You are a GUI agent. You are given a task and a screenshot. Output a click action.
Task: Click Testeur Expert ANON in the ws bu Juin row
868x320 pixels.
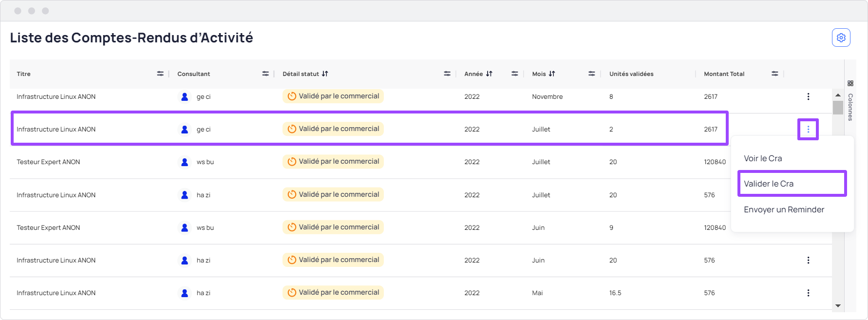pos(48,227)
